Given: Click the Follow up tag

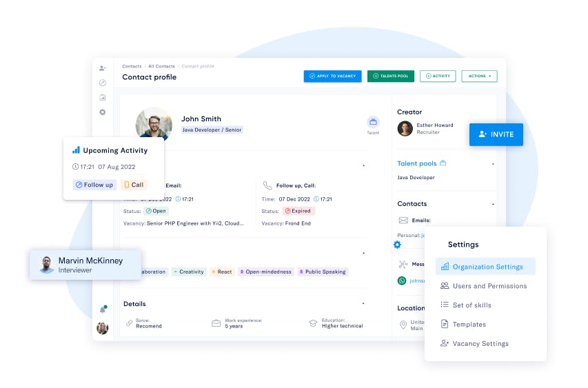Looking at the screenshot, I should (94, 185).
